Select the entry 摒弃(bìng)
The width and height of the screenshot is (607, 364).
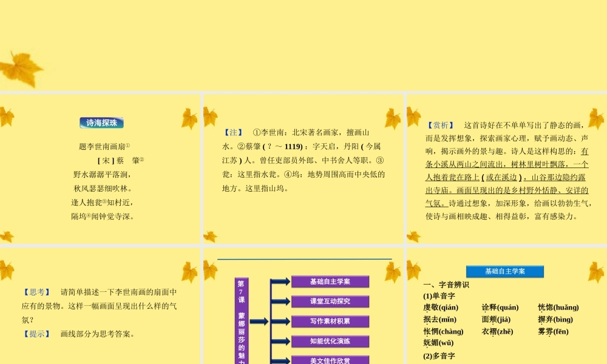[x=555, y=320]
